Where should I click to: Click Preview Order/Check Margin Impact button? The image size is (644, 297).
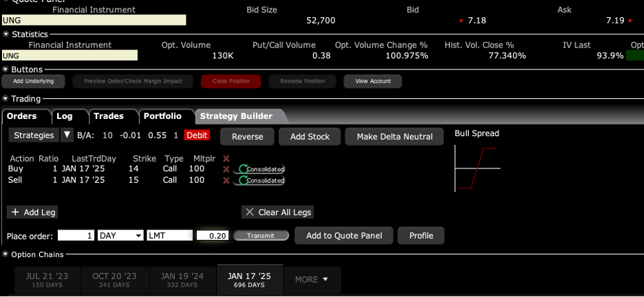click(x=133, y=81)
